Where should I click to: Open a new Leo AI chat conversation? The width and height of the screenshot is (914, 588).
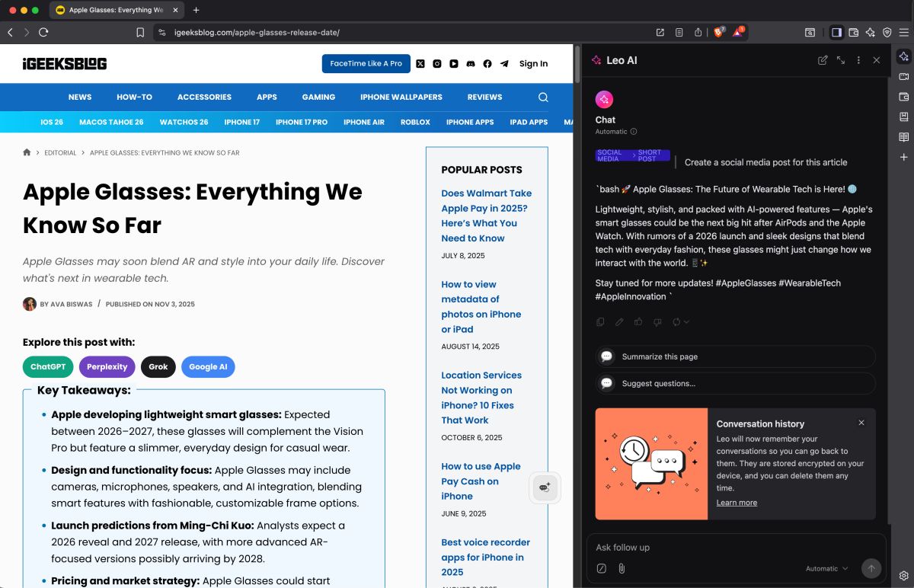[823, 60]
